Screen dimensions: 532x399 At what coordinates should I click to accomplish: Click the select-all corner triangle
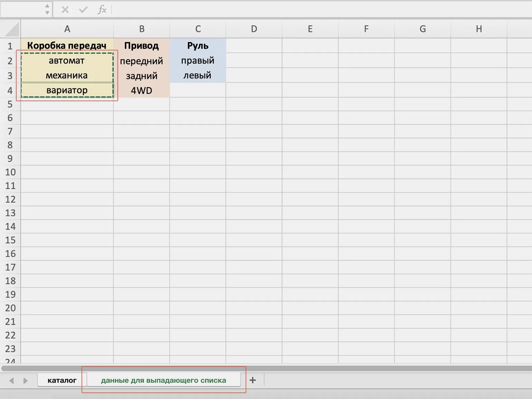11,29
